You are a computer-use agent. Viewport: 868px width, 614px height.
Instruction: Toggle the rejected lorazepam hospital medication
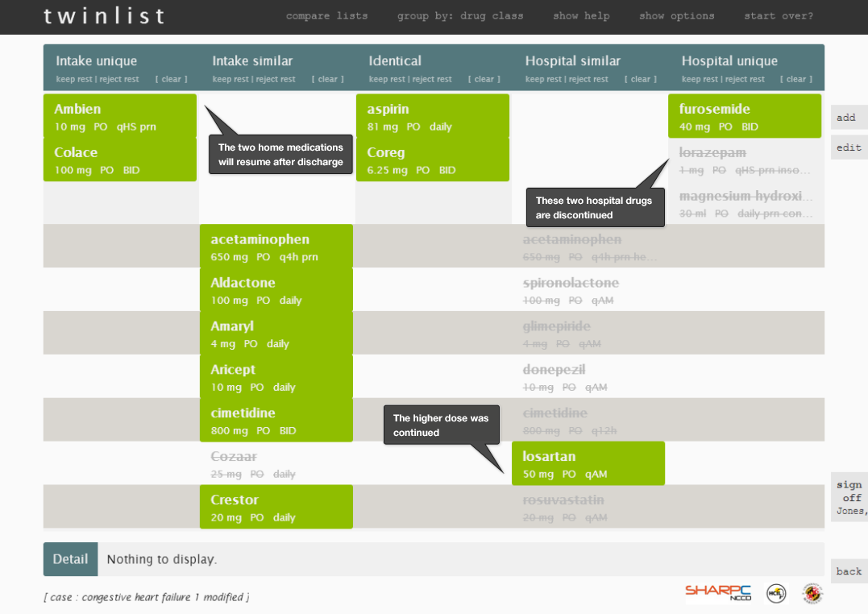[745, 160]
